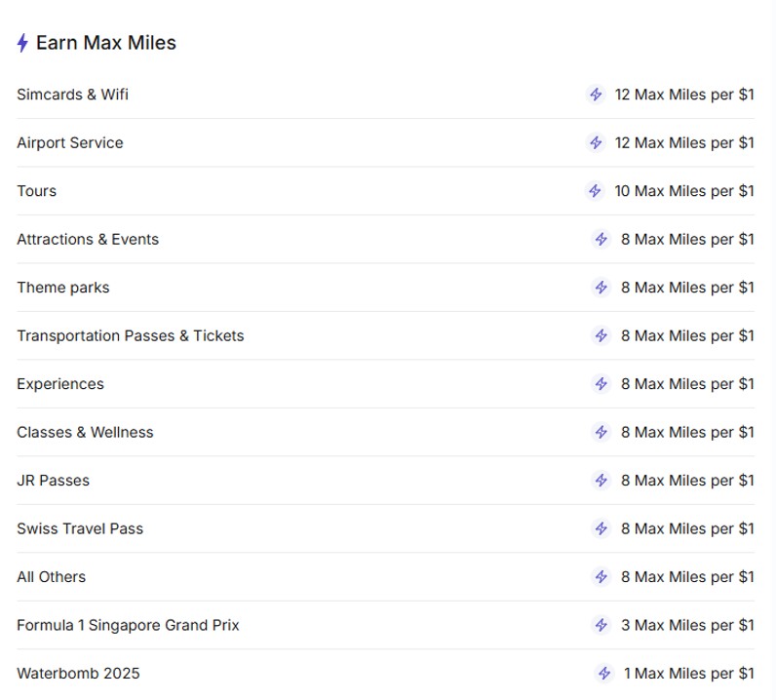The width and height of the screenshot is (776, 700).
Task: Click the lightning icon beside Earn Max Miles
Action: click(22, 43)
